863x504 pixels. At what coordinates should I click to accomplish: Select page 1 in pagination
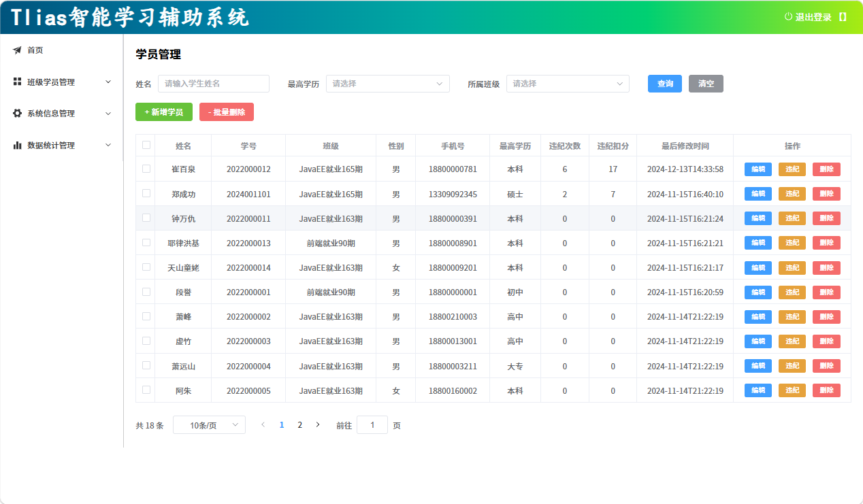(282, 425)
